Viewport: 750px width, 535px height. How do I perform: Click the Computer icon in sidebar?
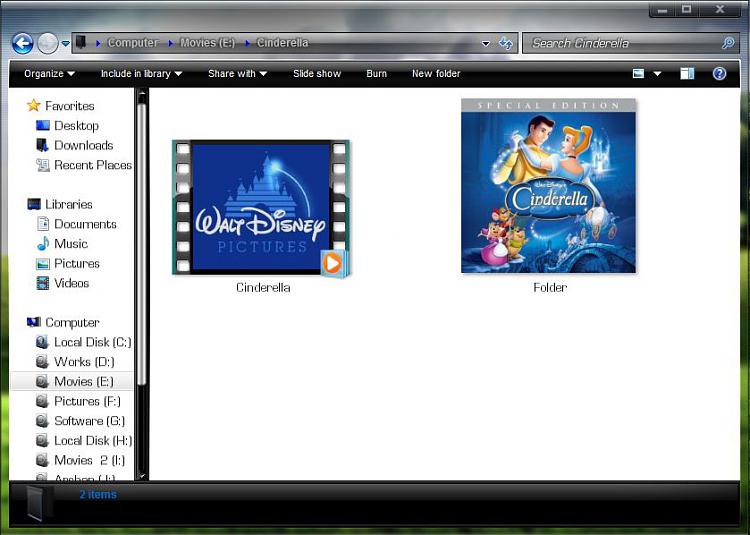tap(33, 322)
